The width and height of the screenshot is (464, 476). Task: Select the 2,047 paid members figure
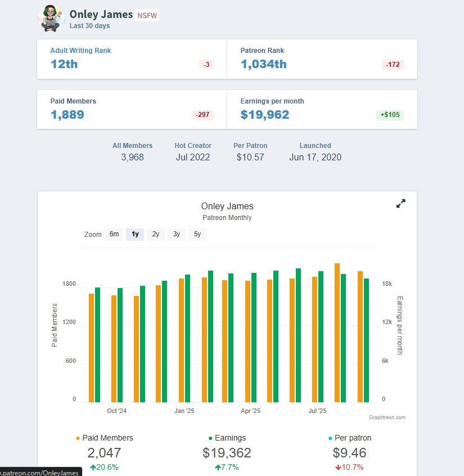(x=104, y=453)
